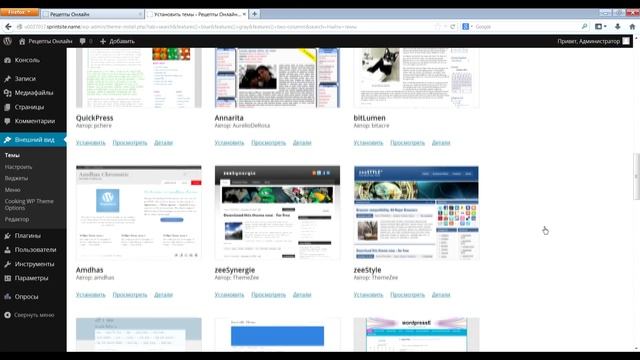This screenshot has width=640, height=360.
Task: Click the home icon beside Рецепты Онлайн
Action: click(x=22, y=41)
